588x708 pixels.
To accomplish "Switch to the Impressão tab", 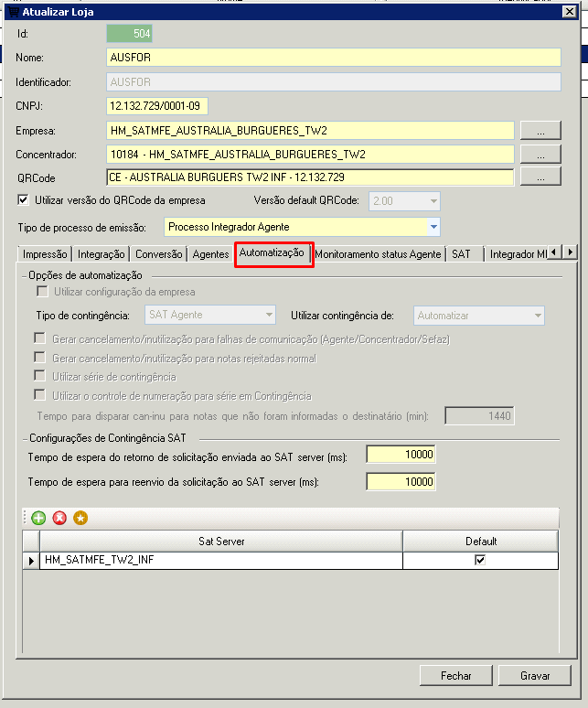I will coord(45,254).
